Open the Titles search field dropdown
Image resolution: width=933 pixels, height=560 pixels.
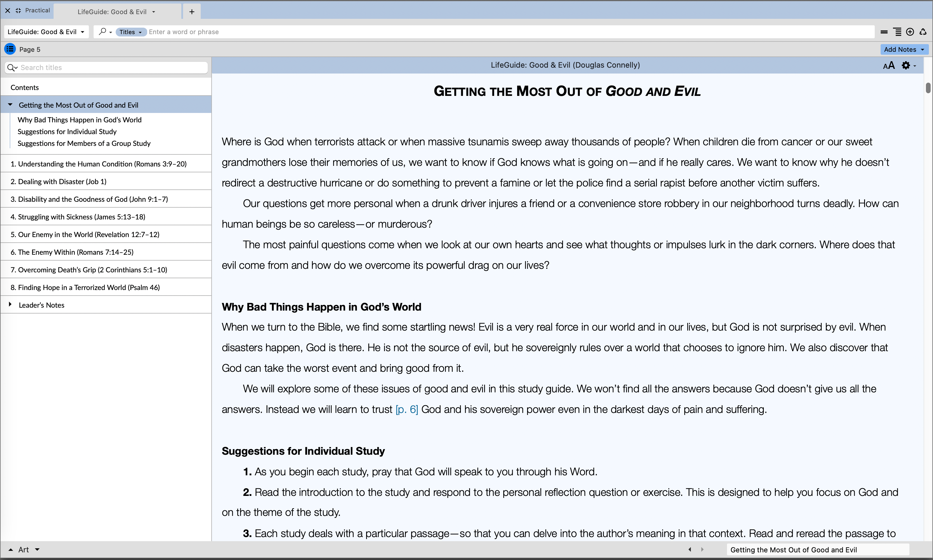coord(131,32)
